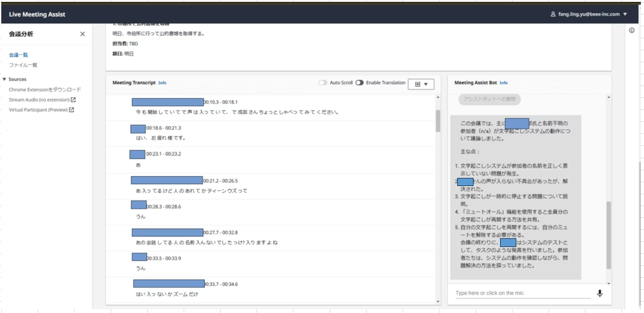The width and height of the screenshot is (644, 313).
Task: Click the Live Meeting Assist title
Action: [x=37, y=14]
